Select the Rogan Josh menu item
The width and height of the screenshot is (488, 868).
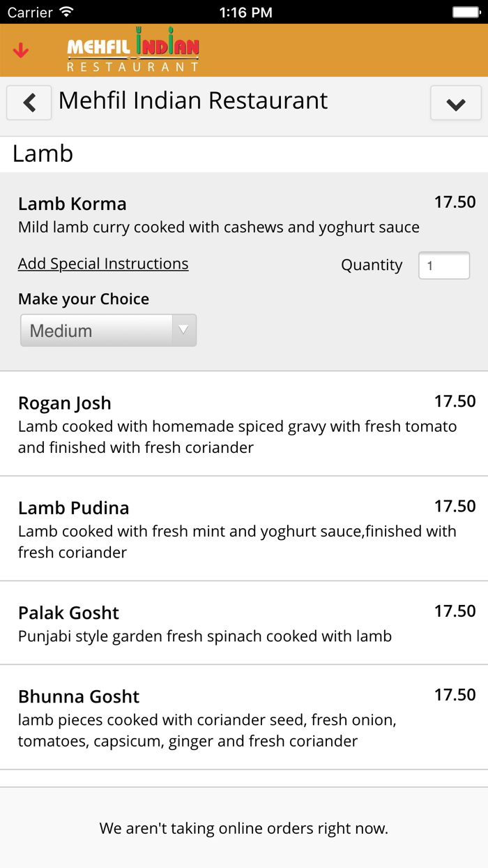(64, 403)
